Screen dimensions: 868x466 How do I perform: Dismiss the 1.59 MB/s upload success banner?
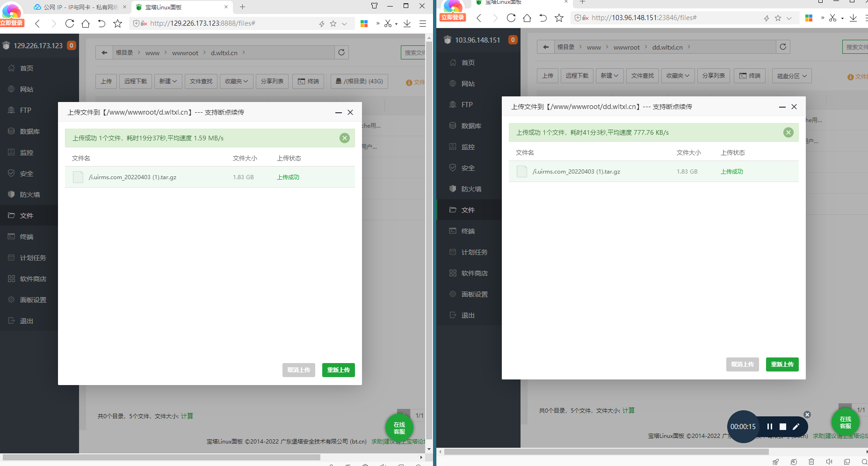point(345,138)
